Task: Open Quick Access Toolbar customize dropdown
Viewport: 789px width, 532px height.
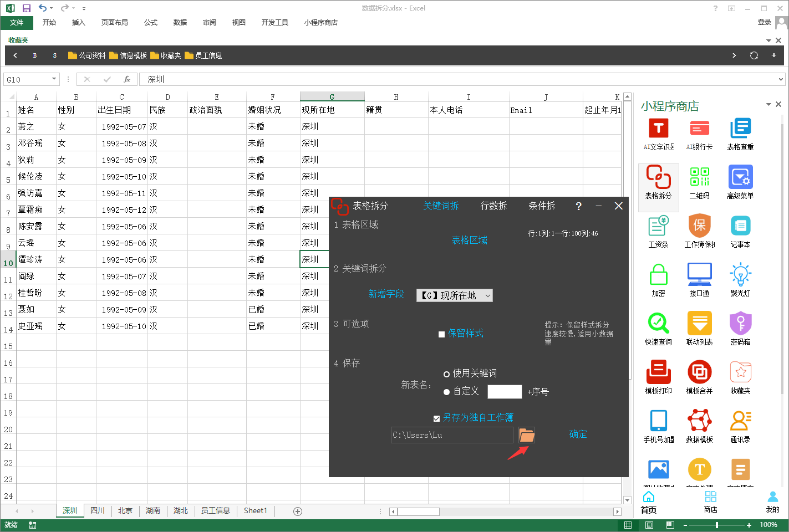Action: tap(84, 8)
